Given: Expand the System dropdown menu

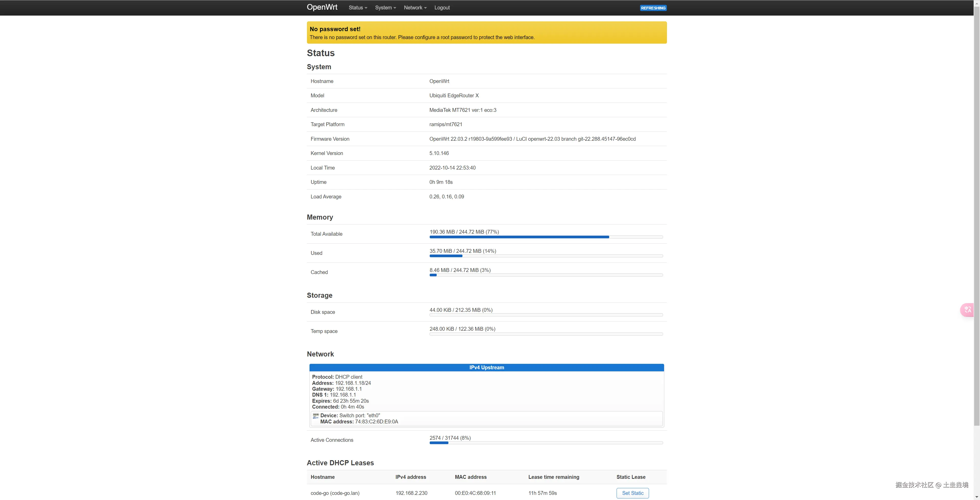Looking at the screenshot, I should (385, 8).
